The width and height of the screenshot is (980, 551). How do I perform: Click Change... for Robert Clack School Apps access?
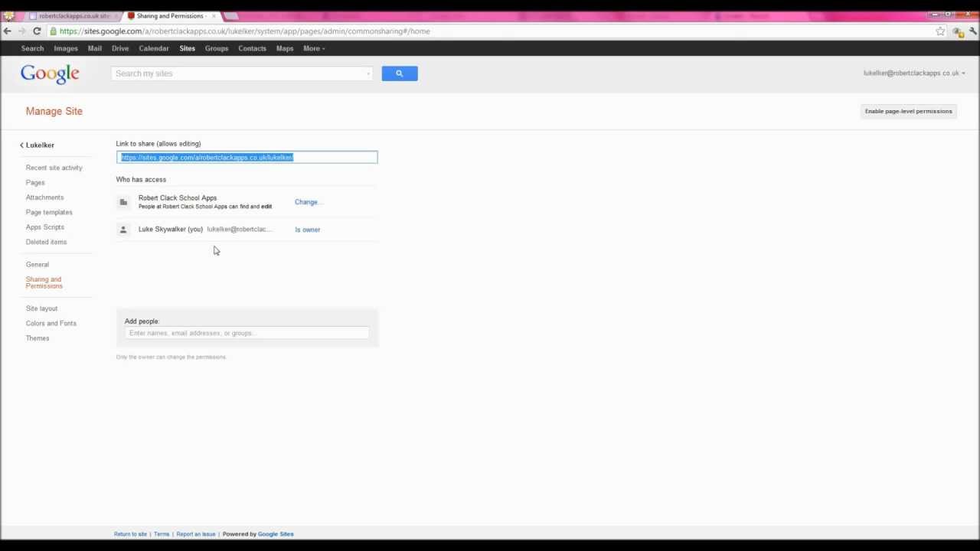pyautogui.click(x=309, y=202)
